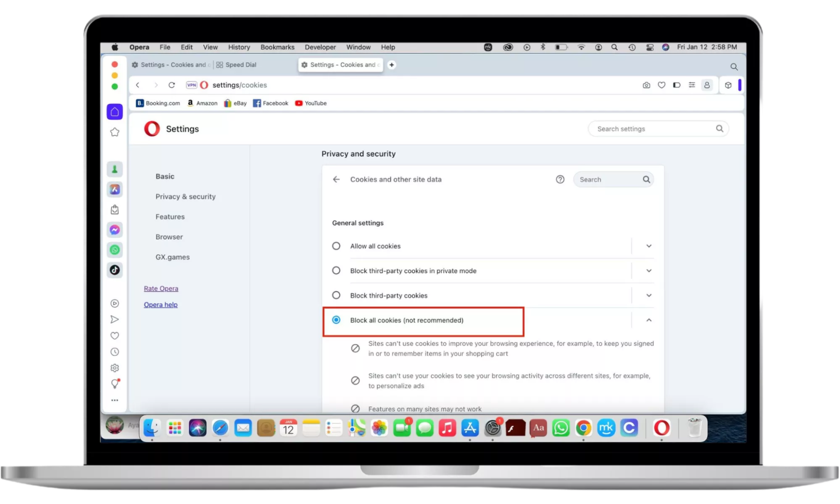Click the VPN badge in address bar
This screenshot has height=504, width=840.
192,85
